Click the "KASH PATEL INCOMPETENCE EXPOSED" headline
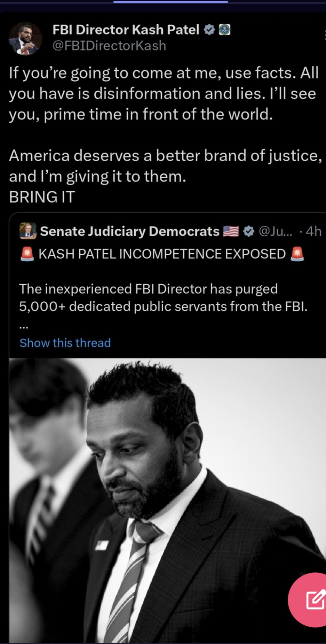This screenshot has height=644, width=326. click(162, 254)
